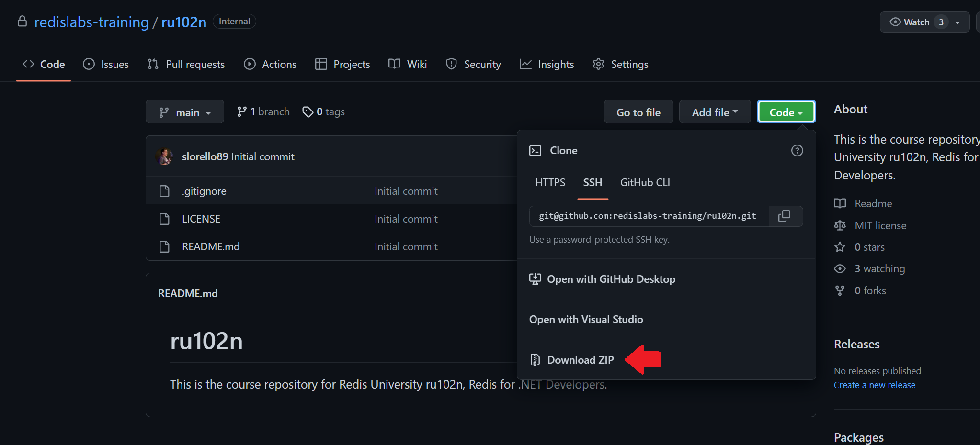Click Download ZIP
The width and height of the screenshot is (980, 445).
tap(666, 360)
